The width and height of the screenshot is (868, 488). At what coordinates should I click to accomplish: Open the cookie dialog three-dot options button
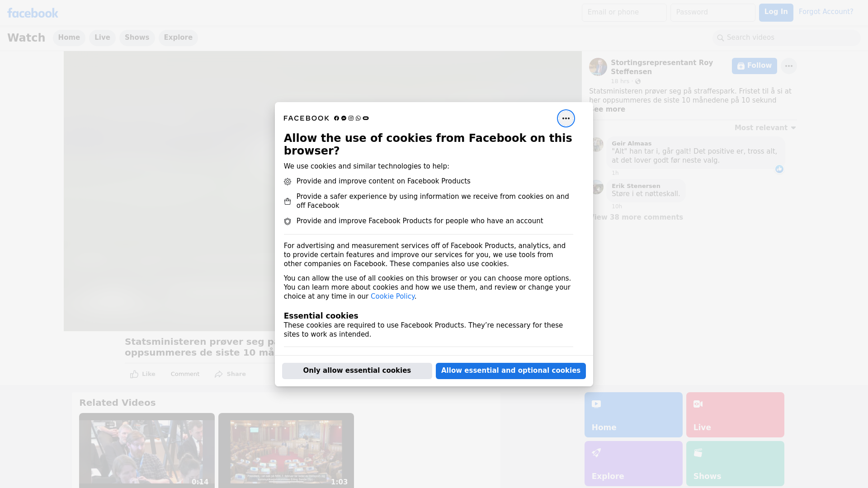pos(566,118)
